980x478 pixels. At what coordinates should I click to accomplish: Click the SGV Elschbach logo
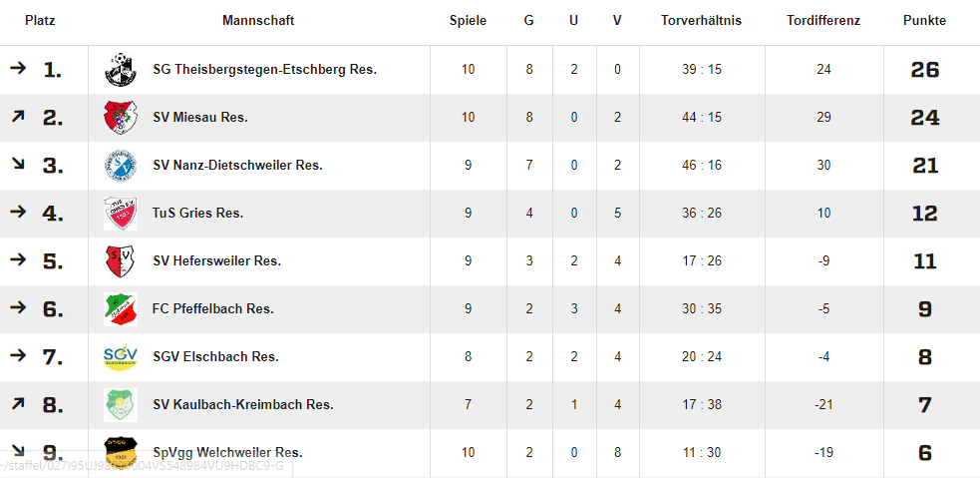120,357
